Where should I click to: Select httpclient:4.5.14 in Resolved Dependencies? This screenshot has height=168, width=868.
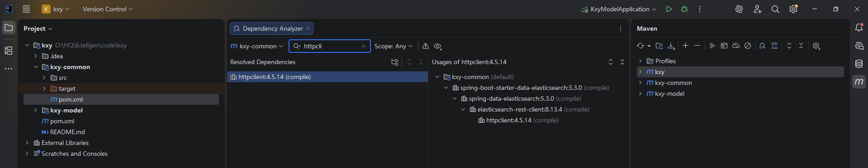point(327,77)
